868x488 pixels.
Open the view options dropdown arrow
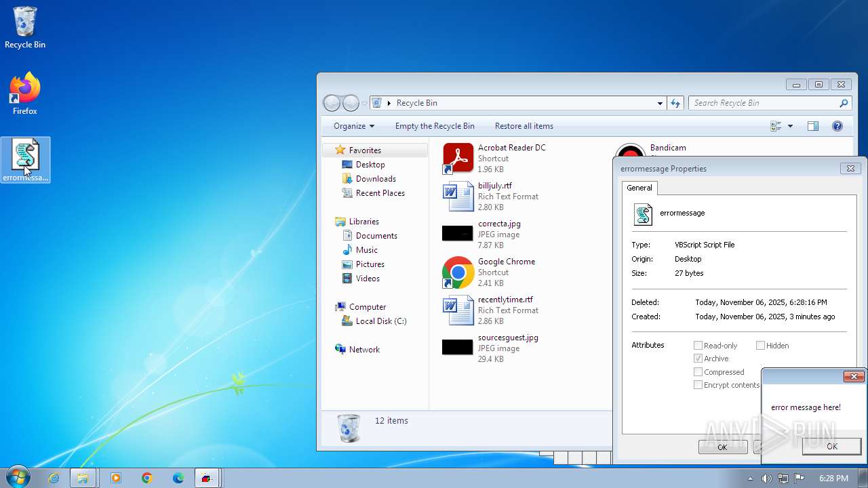point(790,126)
